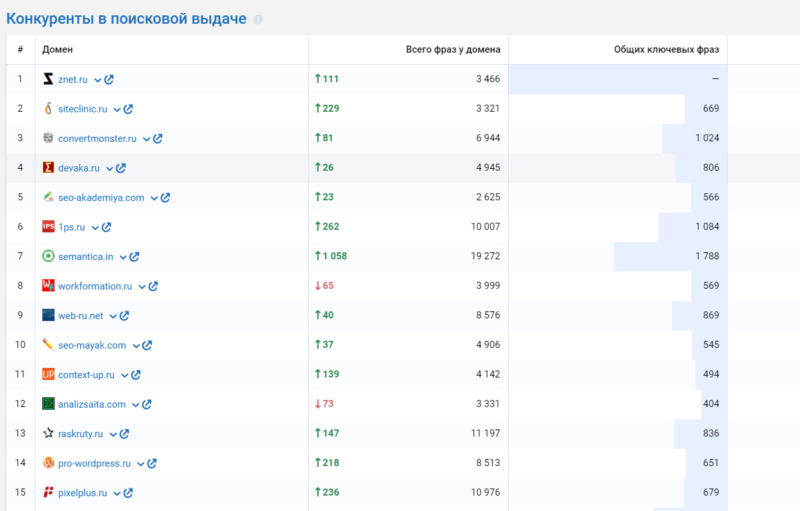This screenshot has width=800, height=511.
Task: Sort by Всего фраз у домена header
Action: click(453, 50)
